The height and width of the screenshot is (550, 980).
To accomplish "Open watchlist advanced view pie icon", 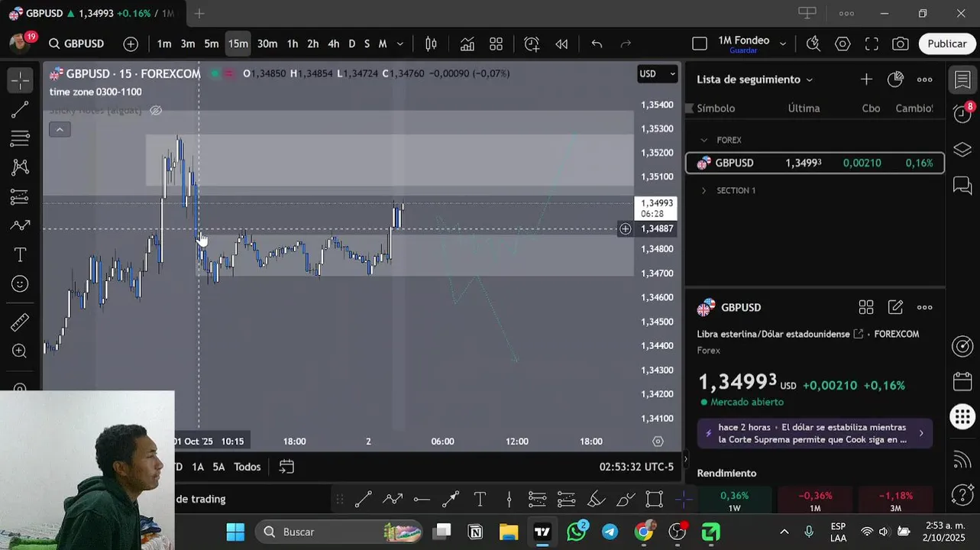I will 895,79.
